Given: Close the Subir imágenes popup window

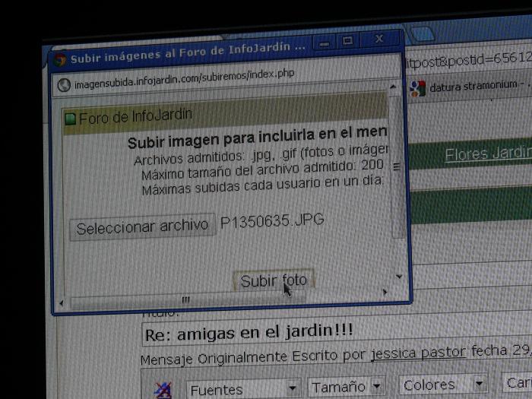Looking at the screenshot, I should (379, 39).
